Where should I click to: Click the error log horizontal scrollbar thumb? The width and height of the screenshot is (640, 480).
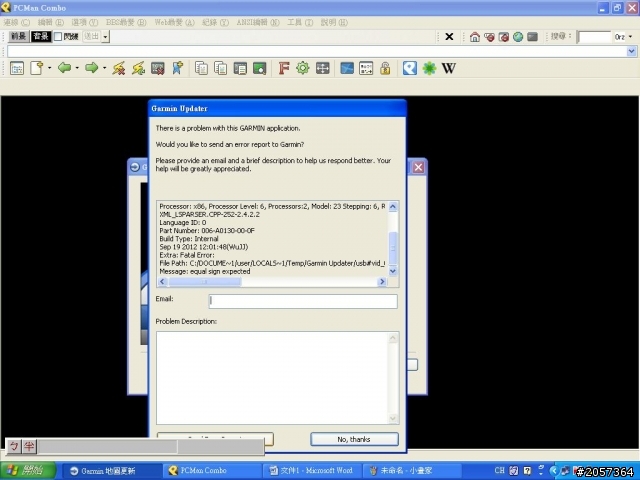pos(204,282)
